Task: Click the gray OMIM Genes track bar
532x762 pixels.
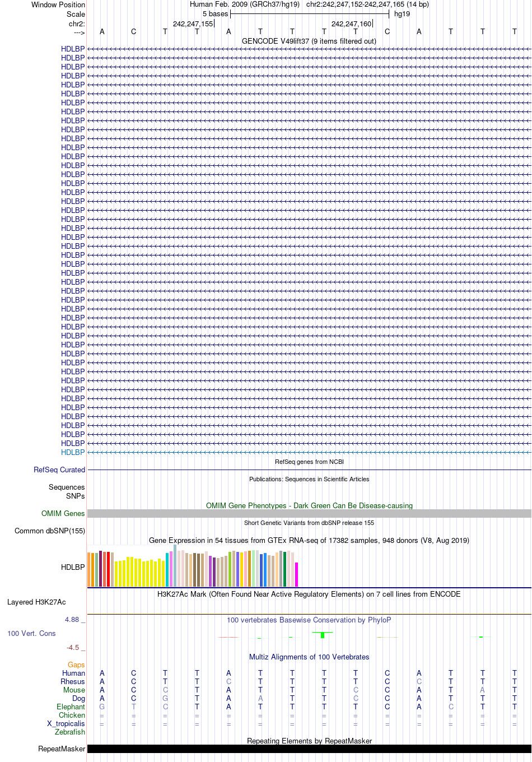Action: click(309, 513)
